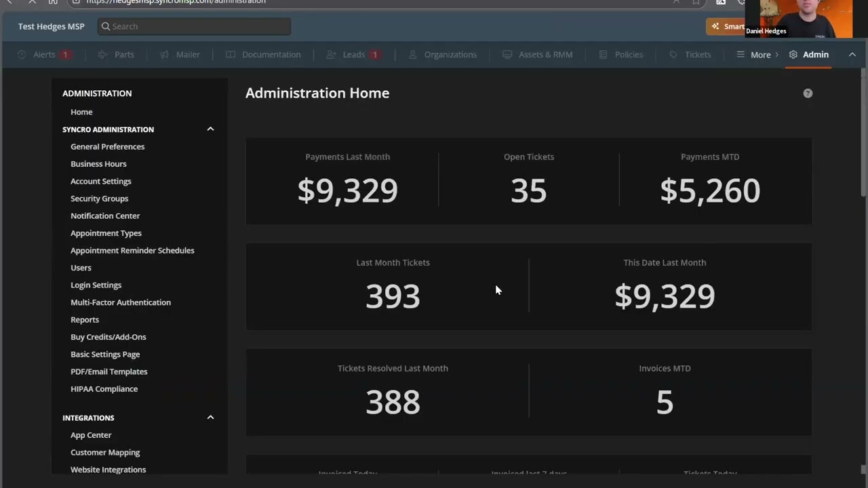Open Website Integrations
The width and height of the screenshot is (868, 488).
tap(108, 470)
